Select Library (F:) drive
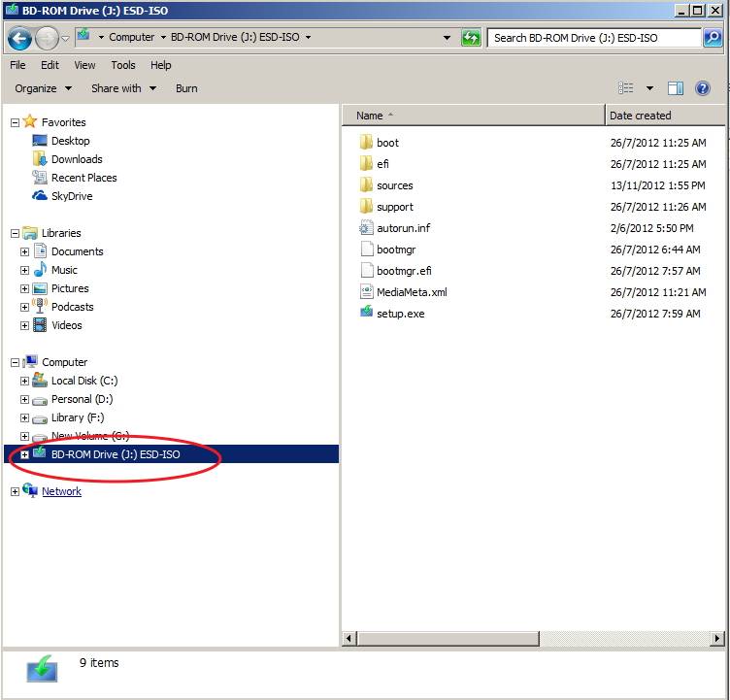 [78, 417]
